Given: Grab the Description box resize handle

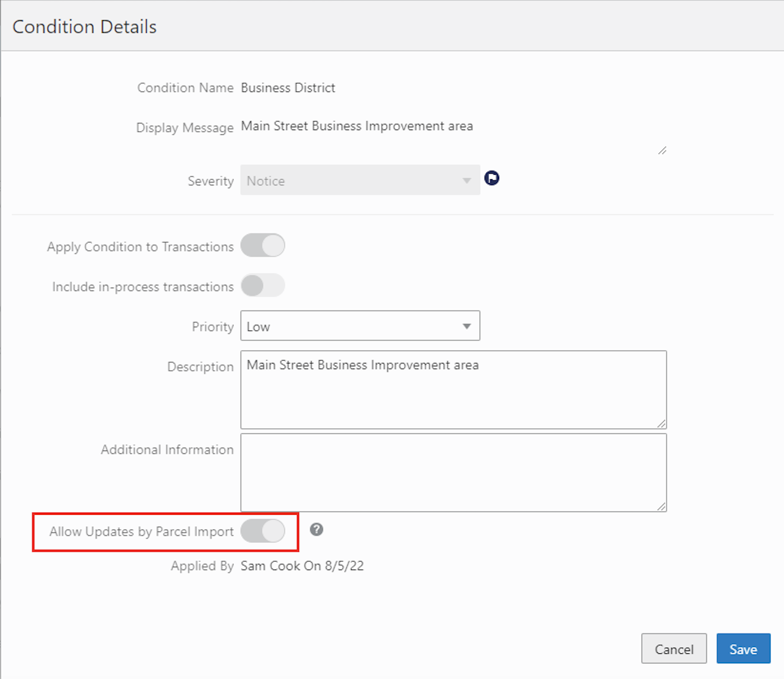Looking at the screenshot, I should tap(662, 424).
